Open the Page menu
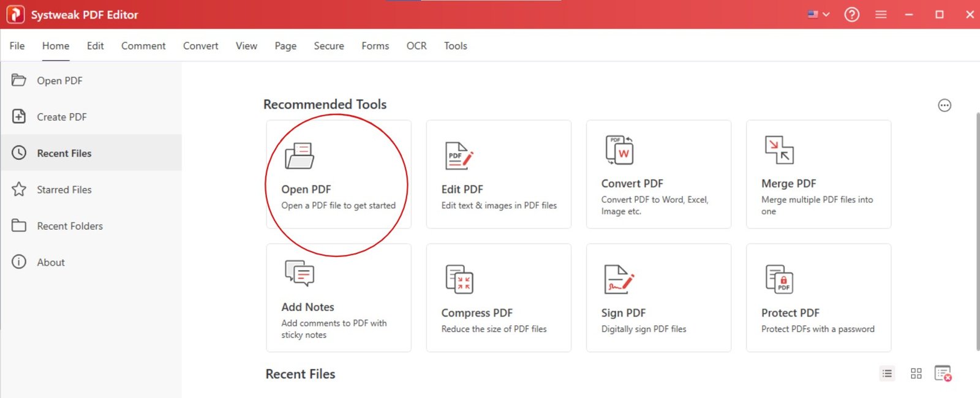This screenshot has height=398, width=980. pyautogui.click(x=285, y=45)
